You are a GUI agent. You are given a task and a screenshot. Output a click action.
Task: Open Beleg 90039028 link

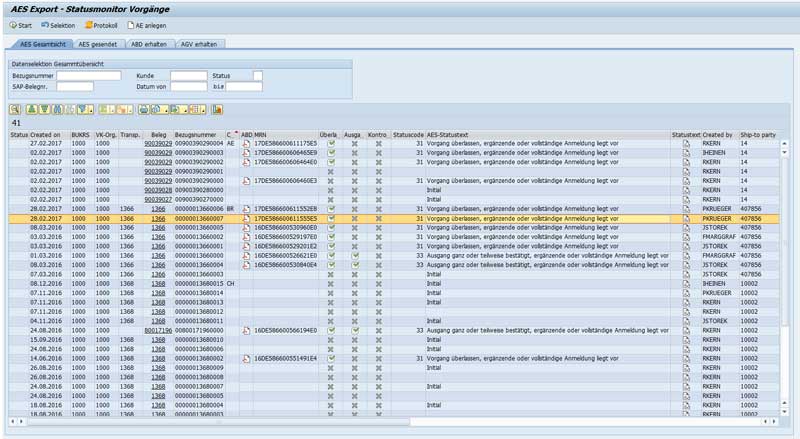(158, 190)
